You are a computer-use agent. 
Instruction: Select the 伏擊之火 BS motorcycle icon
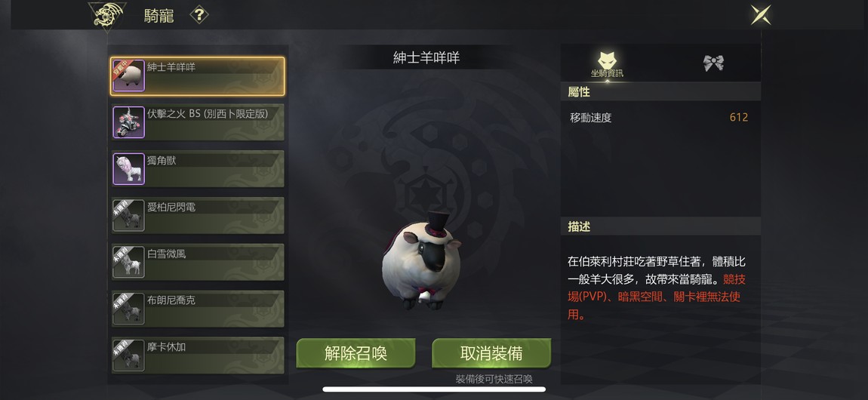pos(129,122)
